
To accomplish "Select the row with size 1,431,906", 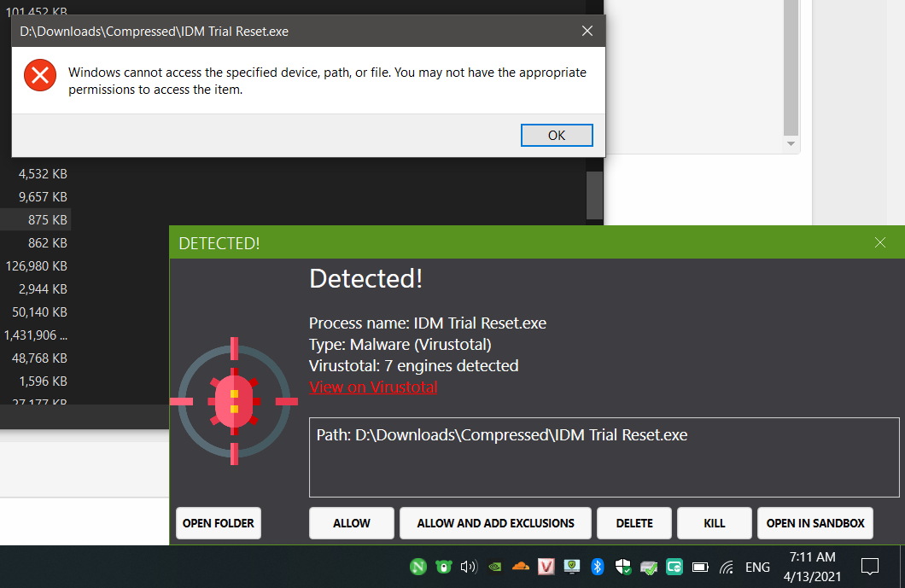I will pyautogui.click(x=35, y=335).
